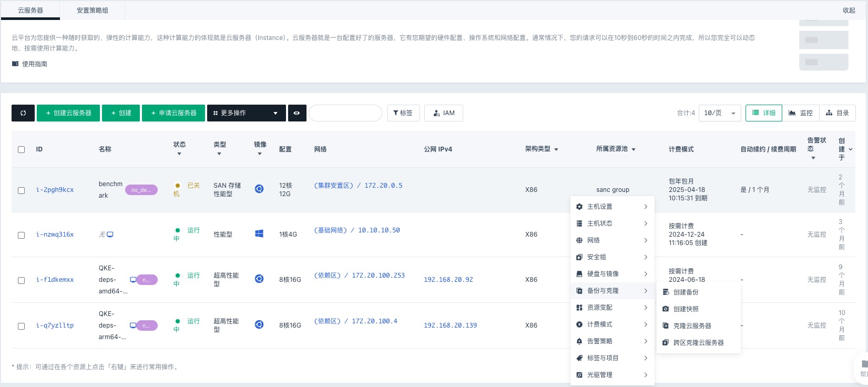Click the green 创建云服务器 button
Image resolution: width=868 pixels, height=387 pixels.
pos(68,113)
